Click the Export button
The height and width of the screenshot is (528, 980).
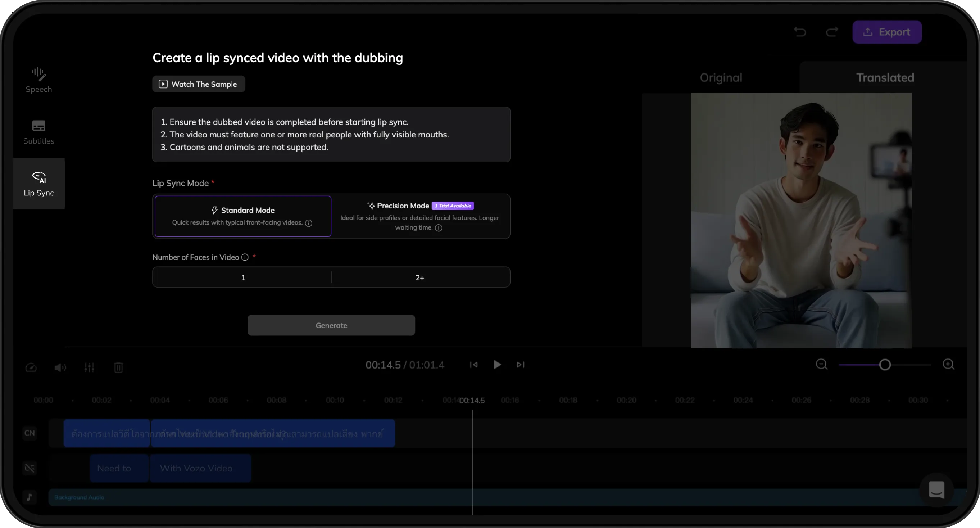pos(887,32)
